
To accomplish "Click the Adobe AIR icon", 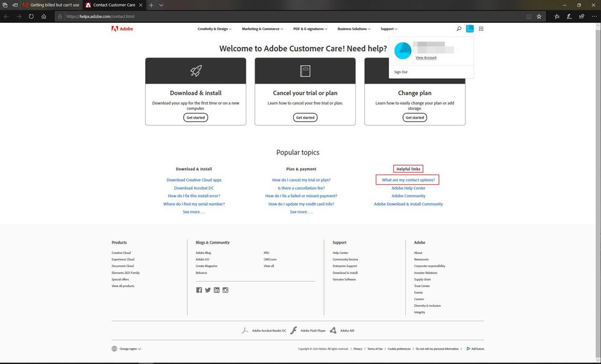I will point(333,330).
